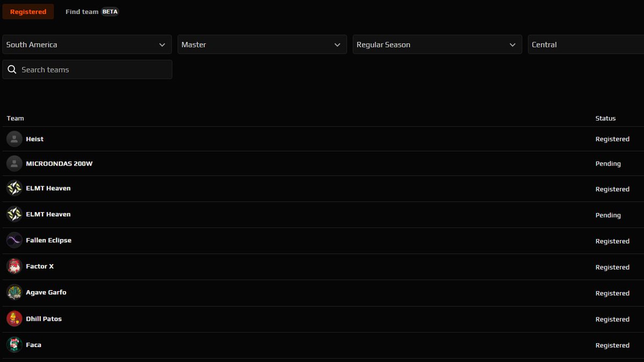
Task: Open the Heist team name link
Action: pos(35,139)
